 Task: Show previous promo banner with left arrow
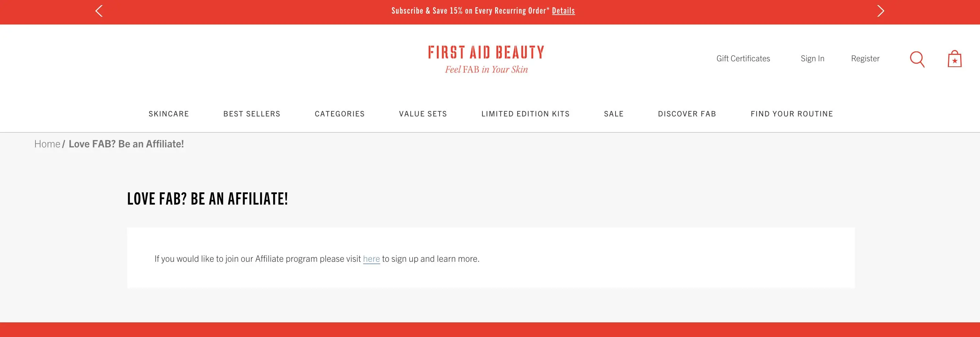[x=99, y=11]
